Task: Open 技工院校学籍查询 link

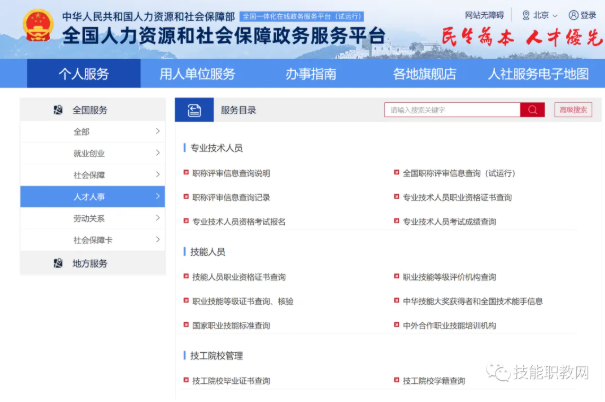Action: click(x=434, y=380)
